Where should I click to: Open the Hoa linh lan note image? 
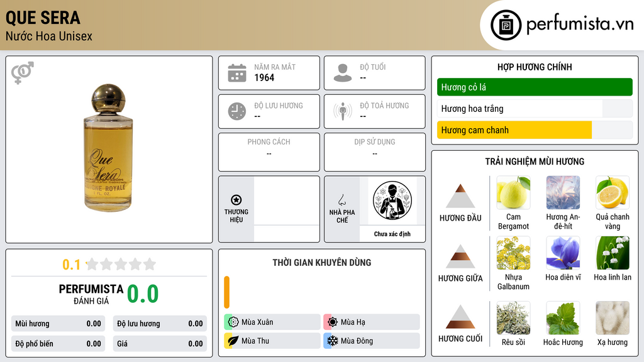pos(613,253)
